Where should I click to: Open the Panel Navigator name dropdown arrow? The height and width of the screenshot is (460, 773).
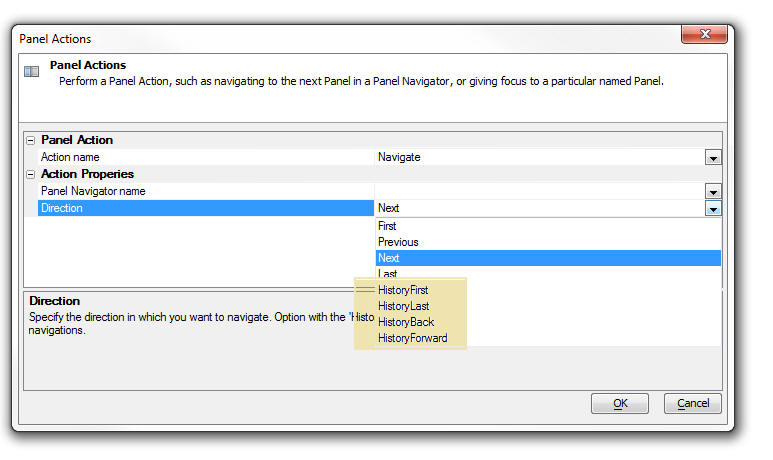(x=713, y=191)
